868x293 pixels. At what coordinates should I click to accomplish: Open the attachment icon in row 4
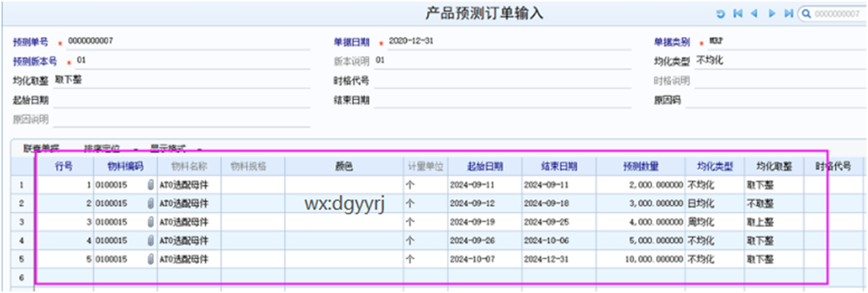[x=151, y=241]
